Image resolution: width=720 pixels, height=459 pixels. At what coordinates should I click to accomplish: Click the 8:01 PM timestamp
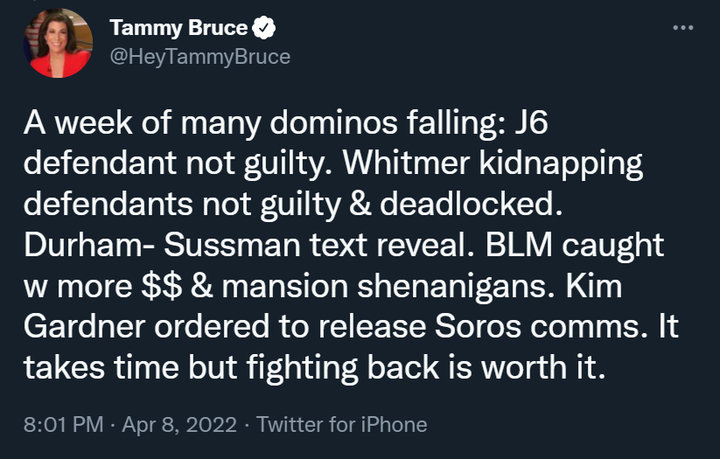(61, 425)
